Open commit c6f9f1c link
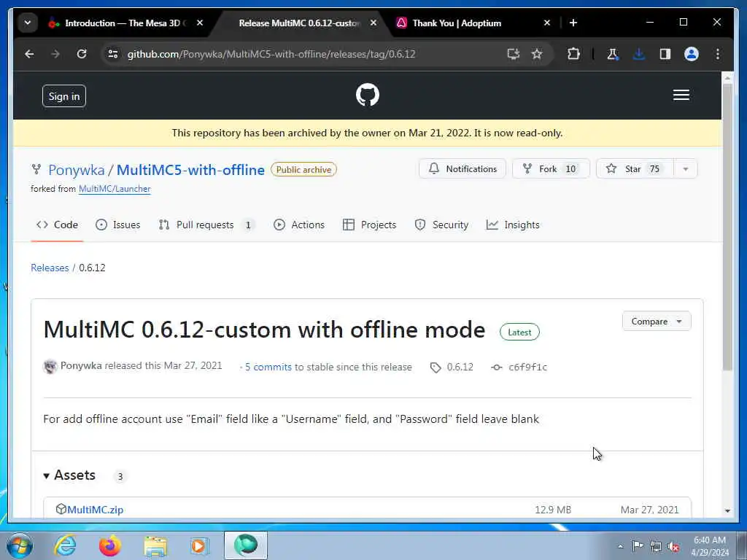Screen dimensions: 747x560 (519, 367)
